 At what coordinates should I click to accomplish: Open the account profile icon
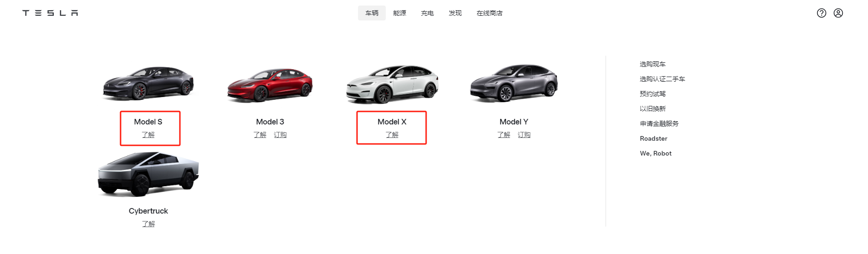pyautogui.click(x=838, y=13)
